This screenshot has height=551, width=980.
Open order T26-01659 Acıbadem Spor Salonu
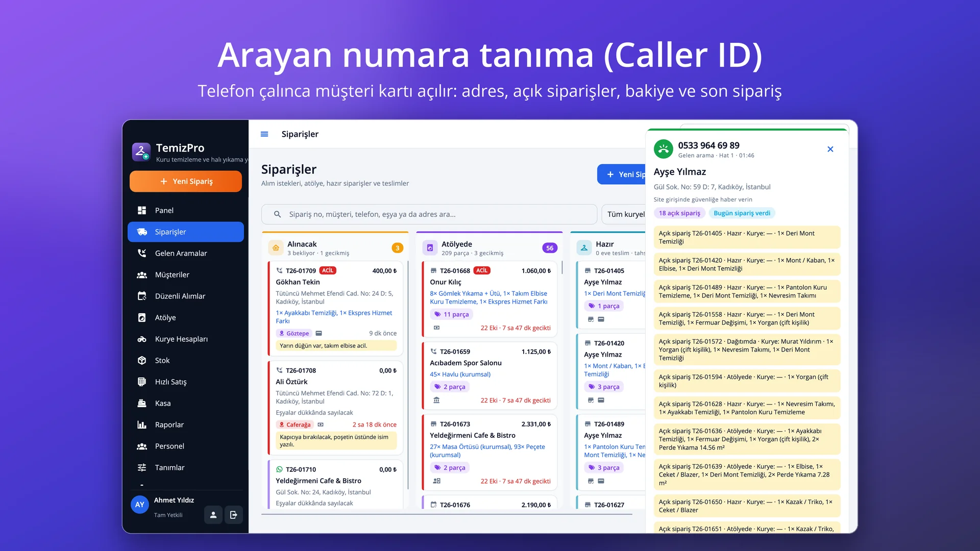(489, 376)
